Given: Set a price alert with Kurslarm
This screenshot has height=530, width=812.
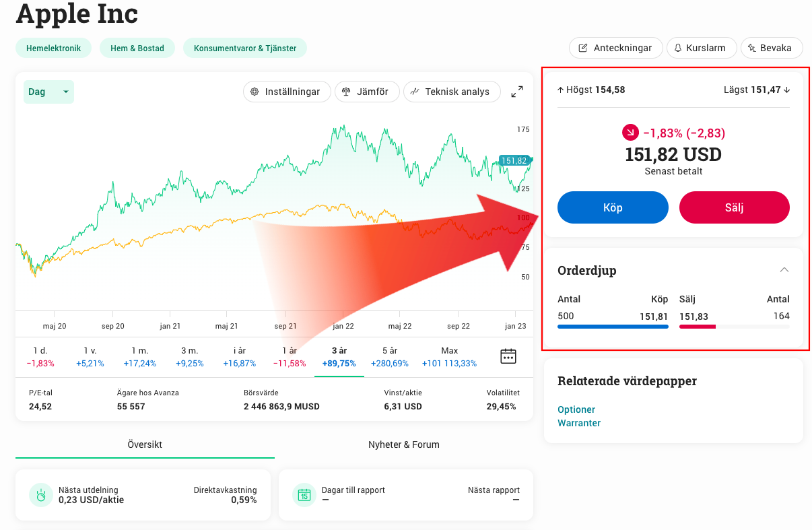Looking at the screenshot, I should 700,48.
